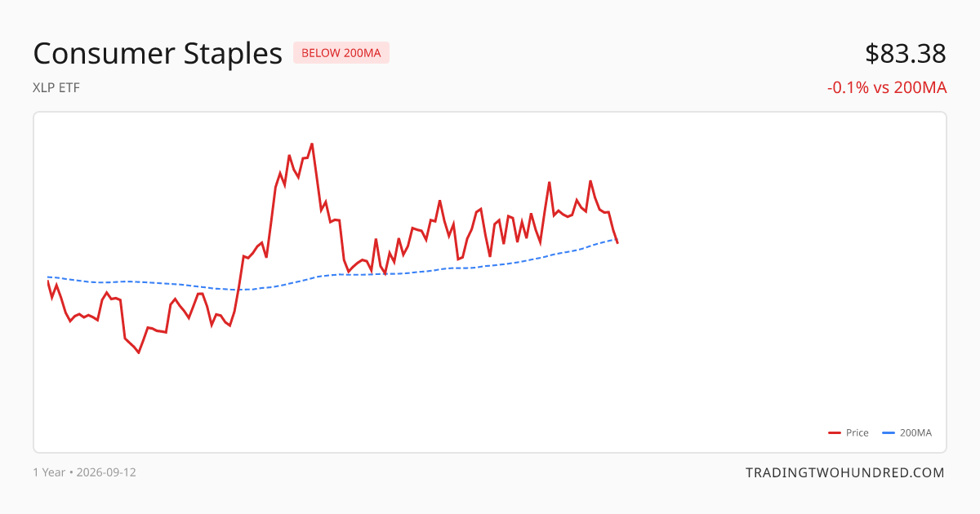Click the BELOW 200MA status badge
Viewport: 980px width, 514px height.
[341, 53]
